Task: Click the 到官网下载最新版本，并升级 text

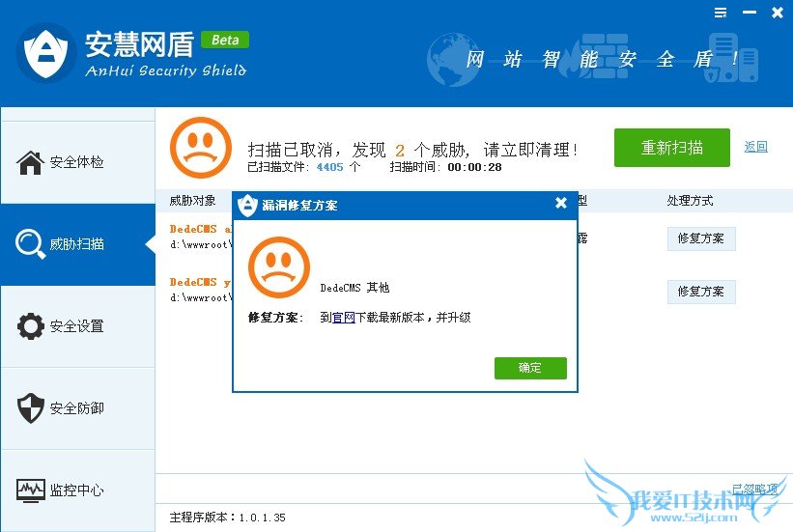Action: 395,318
